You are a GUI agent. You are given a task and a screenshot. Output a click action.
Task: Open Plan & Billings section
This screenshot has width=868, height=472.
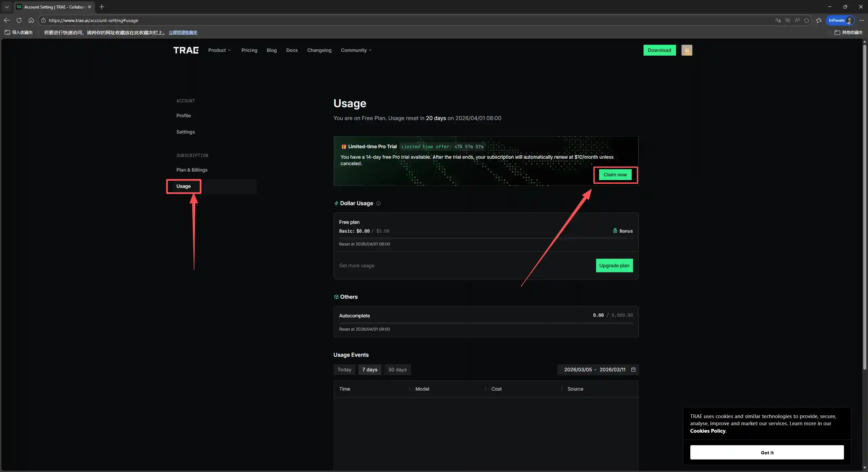[192, 170]
